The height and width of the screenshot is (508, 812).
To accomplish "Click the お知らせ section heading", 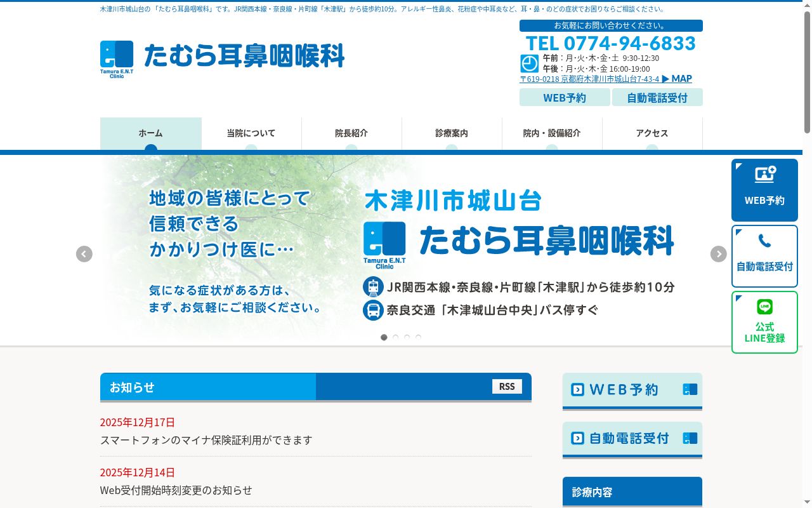I will coord(132,387).
